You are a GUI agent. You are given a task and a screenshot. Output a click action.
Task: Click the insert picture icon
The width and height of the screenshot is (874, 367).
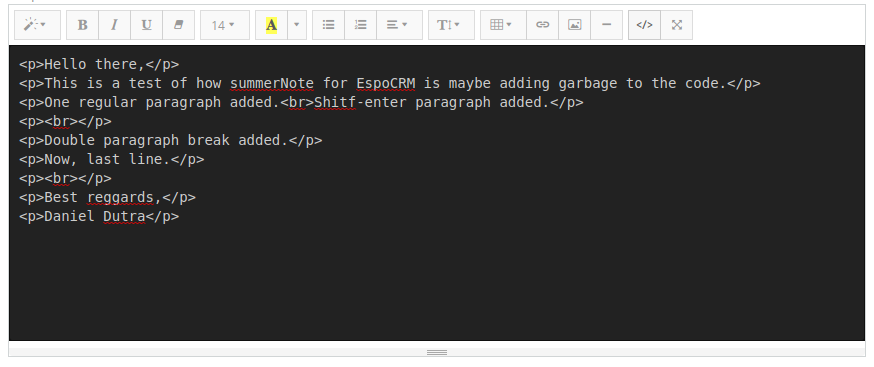[x=575, y=25]
